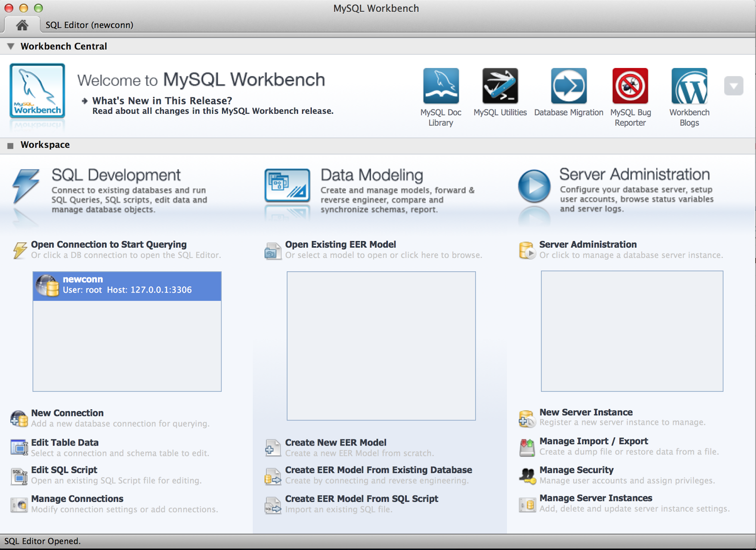Viewport: 756px width, 550px height.
Task: Click the Manage Security icon
Action: (x=527, y=476)
